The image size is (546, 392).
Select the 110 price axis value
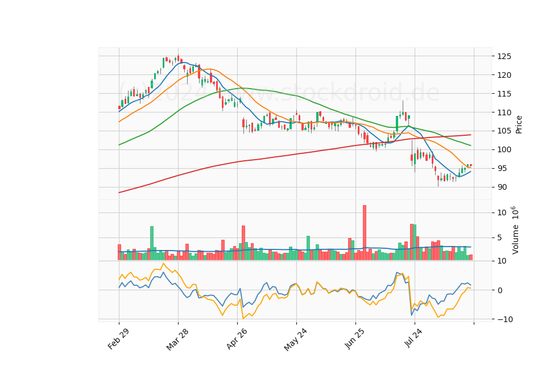pos(504,112)
